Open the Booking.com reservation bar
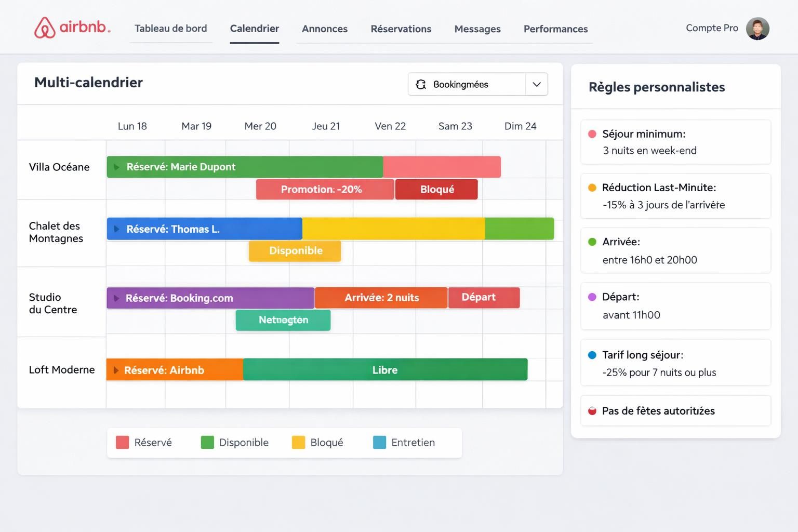798x532 pixels. click(x=210, y=298)
